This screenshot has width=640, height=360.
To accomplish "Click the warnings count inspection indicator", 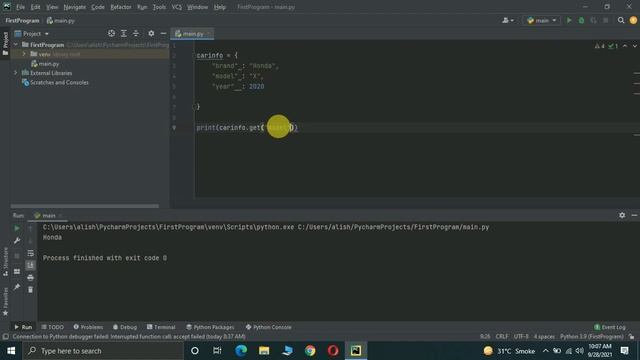I will [x=600, y=46].
